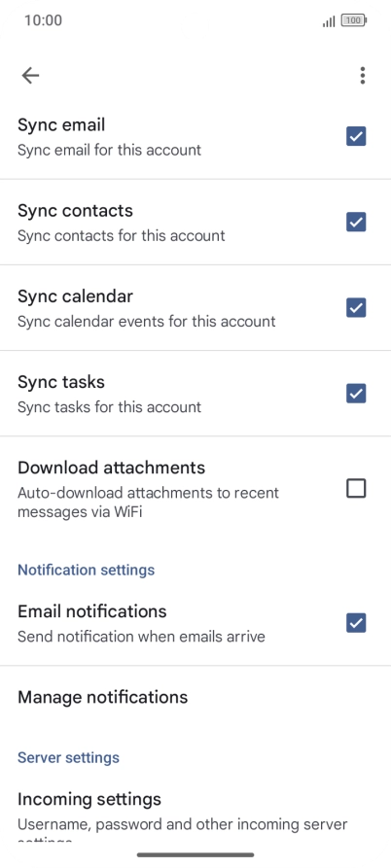Select the Sync email row label

tap(61, 125)
